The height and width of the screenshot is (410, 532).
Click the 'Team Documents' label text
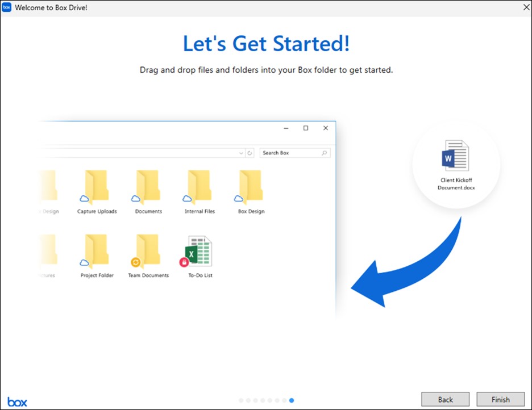pos(148,275)
